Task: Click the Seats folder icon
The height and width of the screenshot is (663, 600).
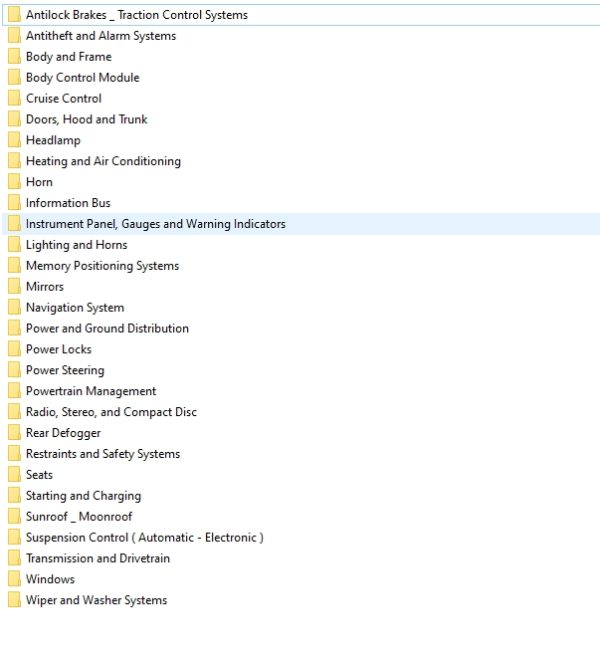Action: tap(14, 475)
